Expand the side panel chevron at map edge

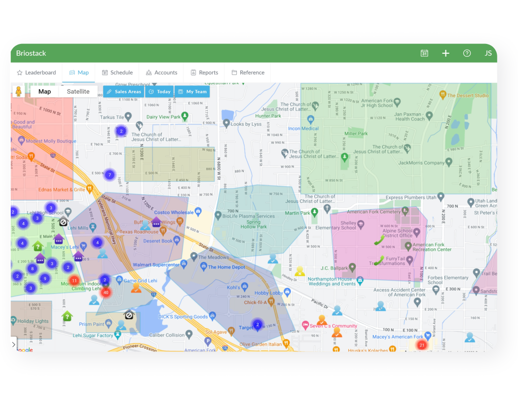pyautogui.click(x=13, y=344)
